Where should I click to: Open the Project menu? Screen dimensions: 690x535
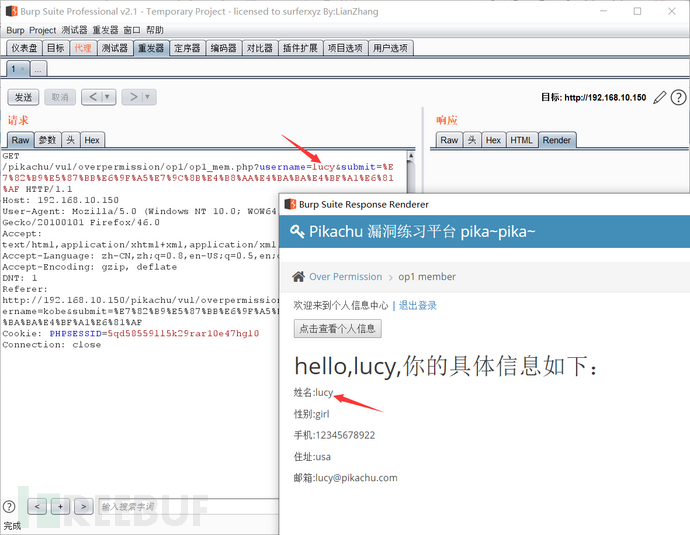tap(42, 30)
